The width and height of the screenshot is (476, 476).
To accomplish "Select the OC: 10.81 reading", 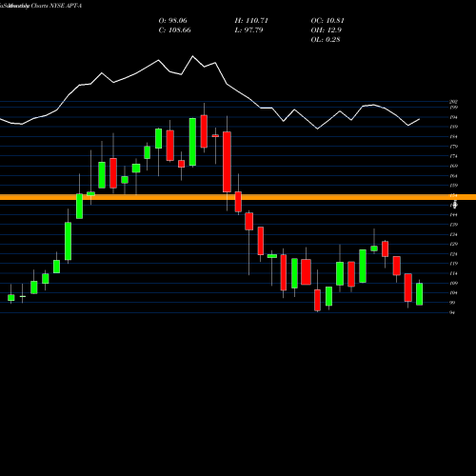I will [327, 21].
